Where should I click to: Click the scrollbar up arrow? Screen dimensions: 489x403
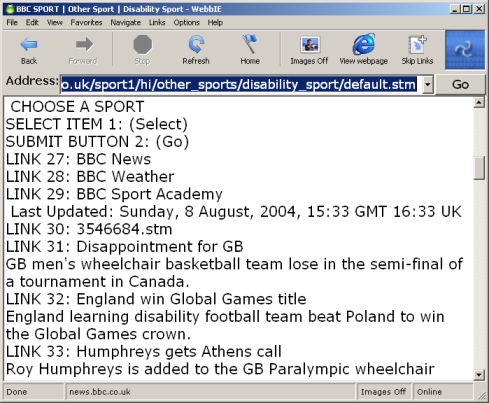479,103
